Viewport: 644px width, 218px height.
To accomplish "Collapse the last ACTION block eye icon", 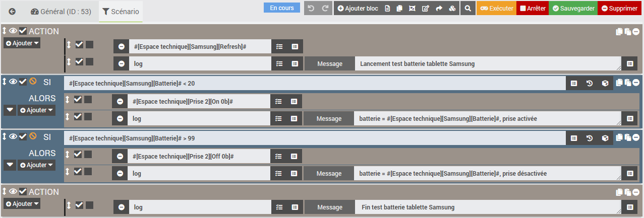I will (x=13, y=191).
